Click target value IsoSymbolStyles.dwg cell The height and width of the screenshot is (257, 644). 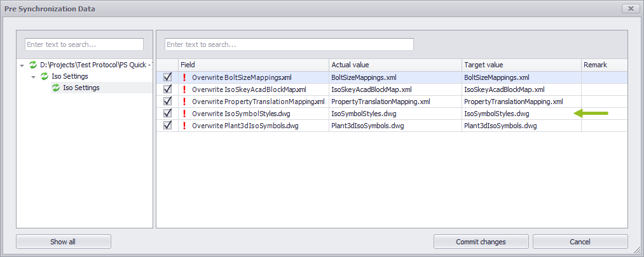tap(521, 114)
